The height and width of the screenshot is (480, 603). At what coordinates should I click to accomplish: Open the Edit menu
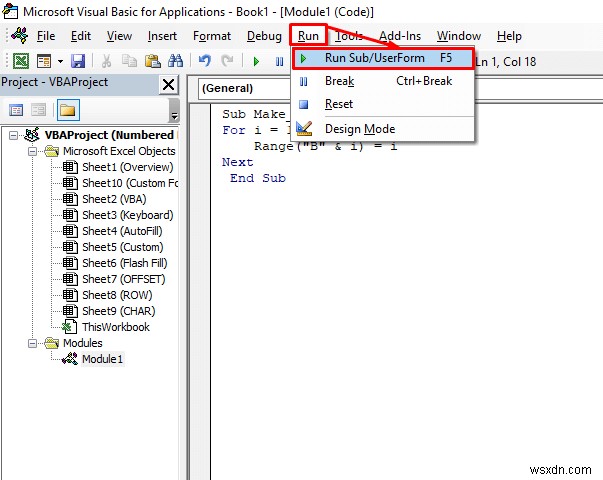[81, 36]
